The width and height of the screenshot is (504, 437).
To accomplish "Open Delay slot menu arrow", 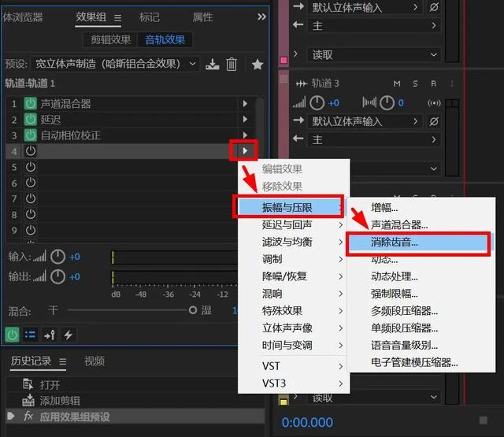I will tap(245, 119).
